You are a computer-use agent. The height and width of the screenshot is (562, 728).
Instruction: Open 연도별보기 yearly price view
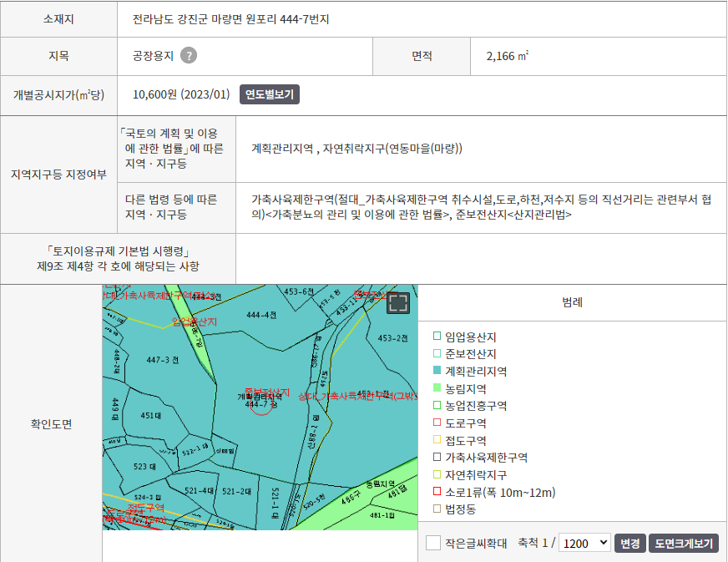point(270,94)
